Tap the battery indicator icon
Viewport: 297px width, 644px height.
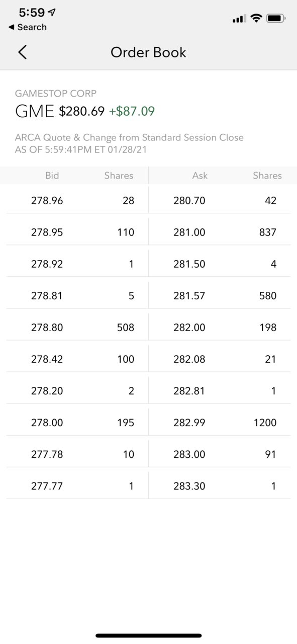click(276, 19)
